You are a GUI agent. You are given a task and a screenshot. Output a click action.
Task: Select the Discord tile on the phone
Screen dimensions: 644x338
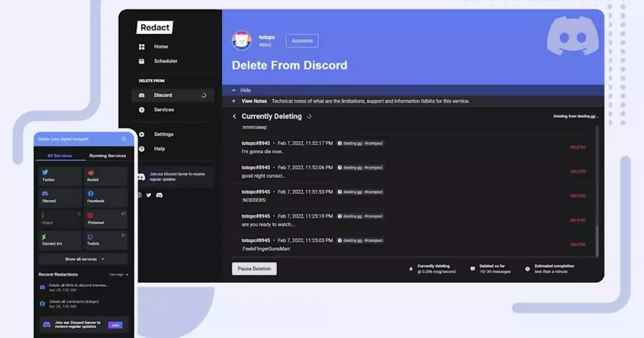(60, 197)
